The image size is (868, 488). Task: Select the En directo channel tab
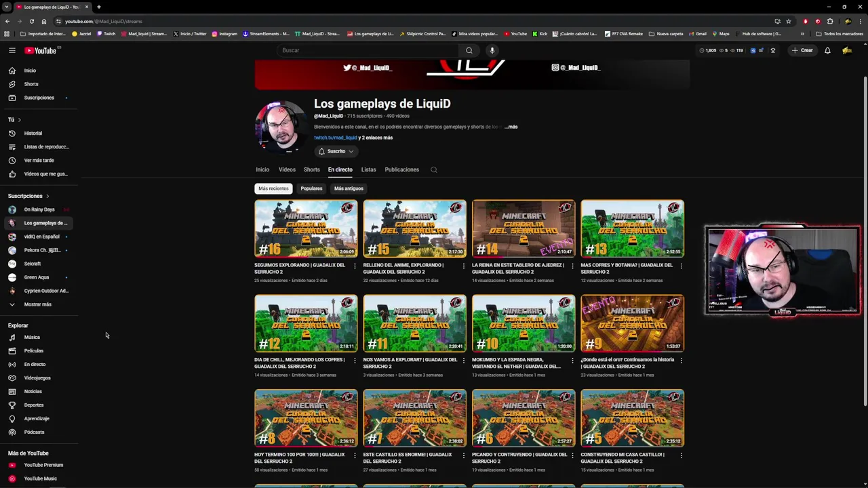tap(340, 169)
